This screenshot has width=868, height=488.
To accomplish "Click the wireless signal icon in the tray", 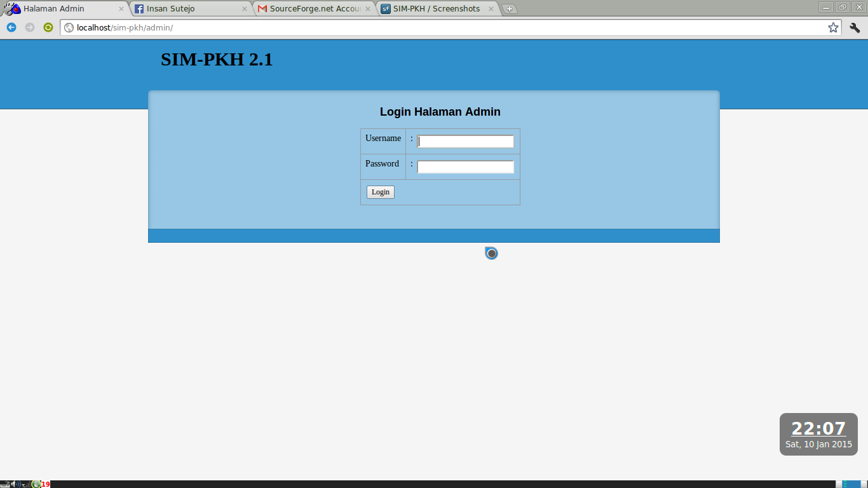I will click(25, 484).
